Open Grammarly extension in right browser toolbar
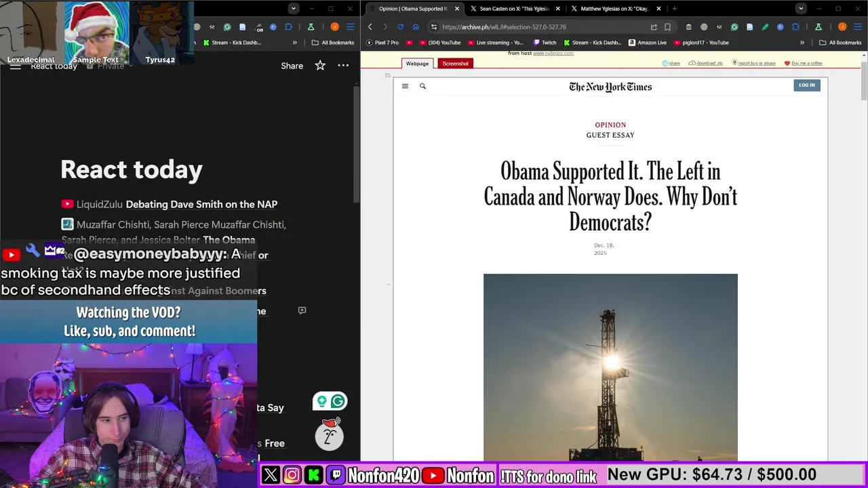 coord(734,27)
